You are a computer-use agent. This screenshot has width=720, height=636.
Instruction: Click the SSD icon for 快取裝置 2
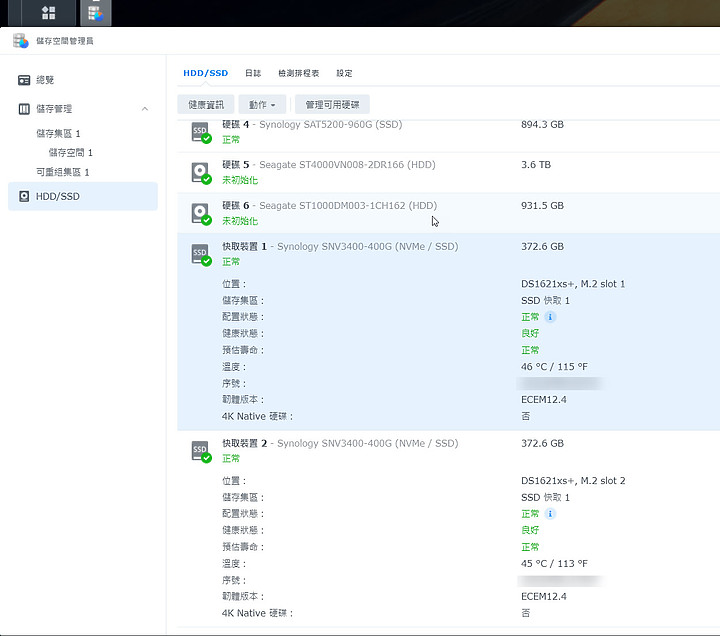click(201, 451)
